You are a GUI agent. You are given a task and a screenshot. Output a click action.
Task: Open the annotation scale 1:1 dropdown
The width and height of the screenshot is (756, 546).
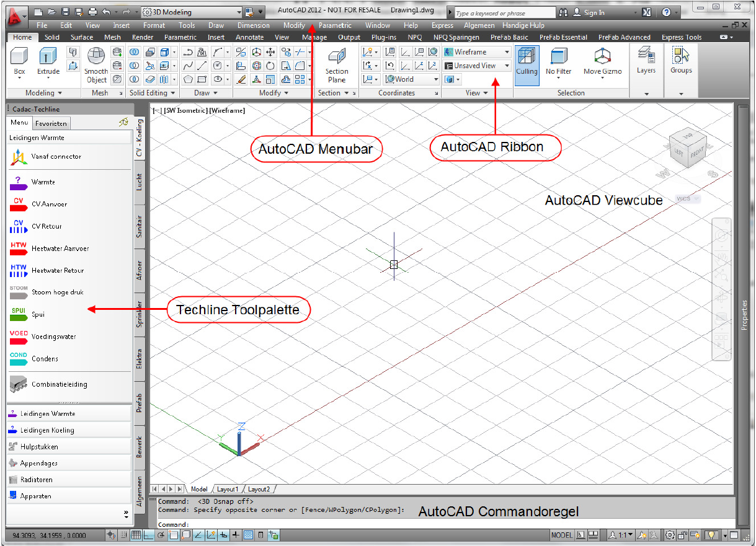click(620, 535)
